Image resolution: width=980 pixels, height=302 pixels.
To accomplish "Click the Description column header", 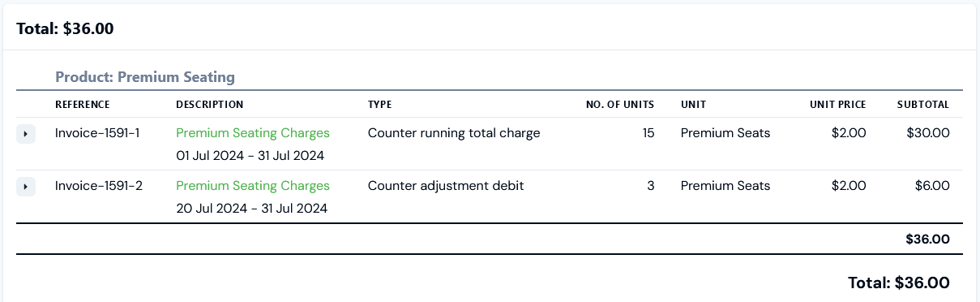I will click(x=209, y=105).
